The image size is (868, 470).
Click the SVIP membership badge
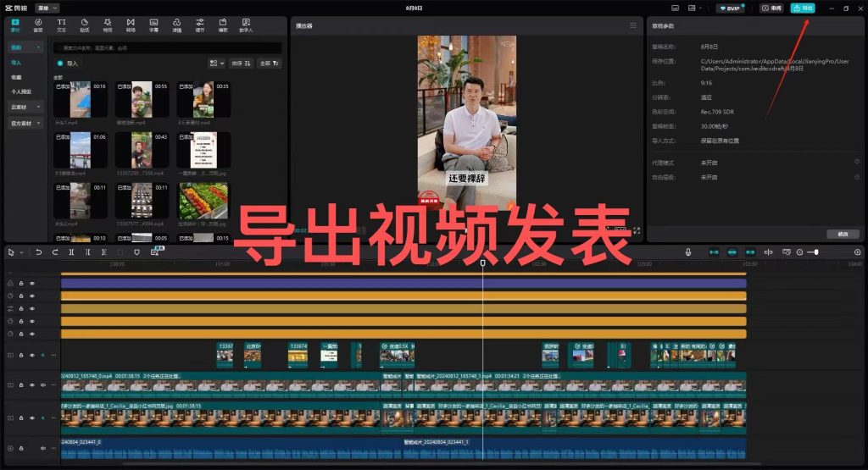point(731,8)
